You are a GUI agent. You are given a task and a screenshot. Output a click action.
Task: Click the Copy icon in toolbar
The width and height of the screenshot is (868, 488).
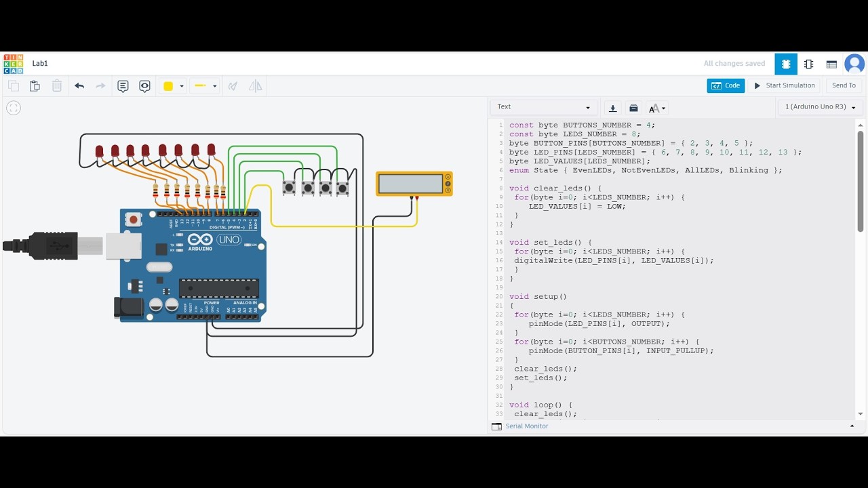coord(13,86)
